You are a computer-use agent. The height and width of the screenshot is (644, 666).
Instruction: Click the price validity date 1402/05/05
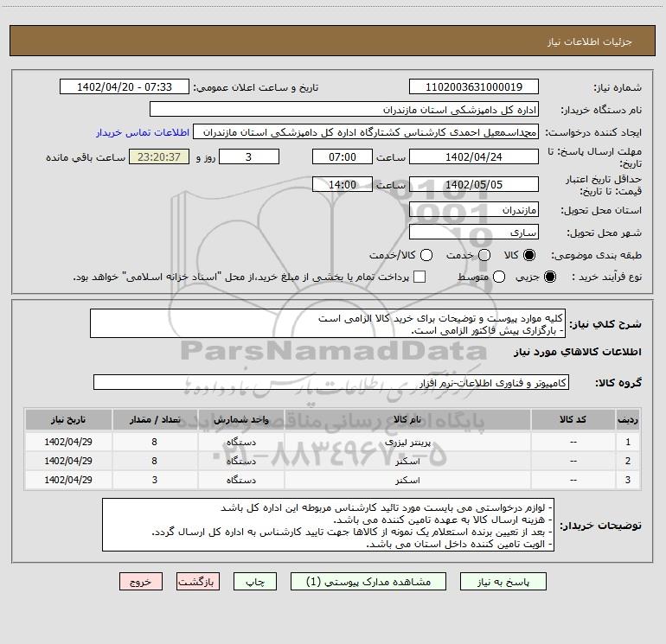point(474,184)
